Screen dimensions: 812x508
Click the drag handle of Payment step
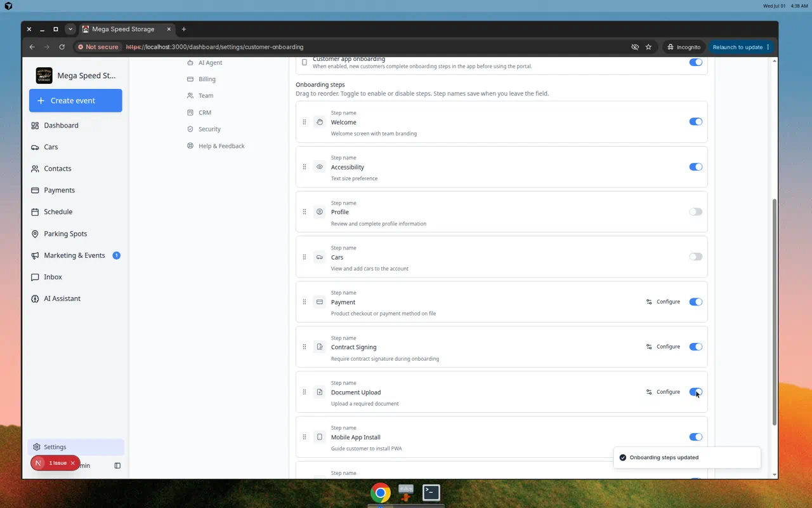coord(304,302)
